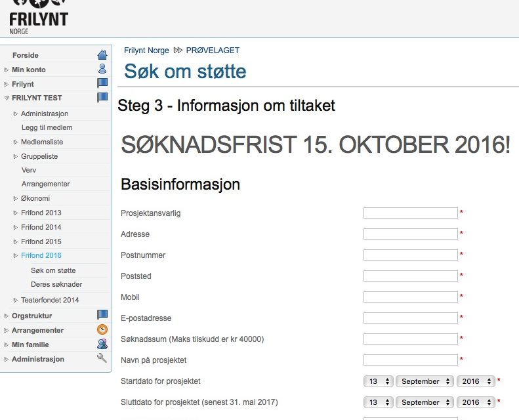Screen dimensions: 519x420
Task: Click the PRØVELAGET breadcrumb link
Action: point(213,51)
